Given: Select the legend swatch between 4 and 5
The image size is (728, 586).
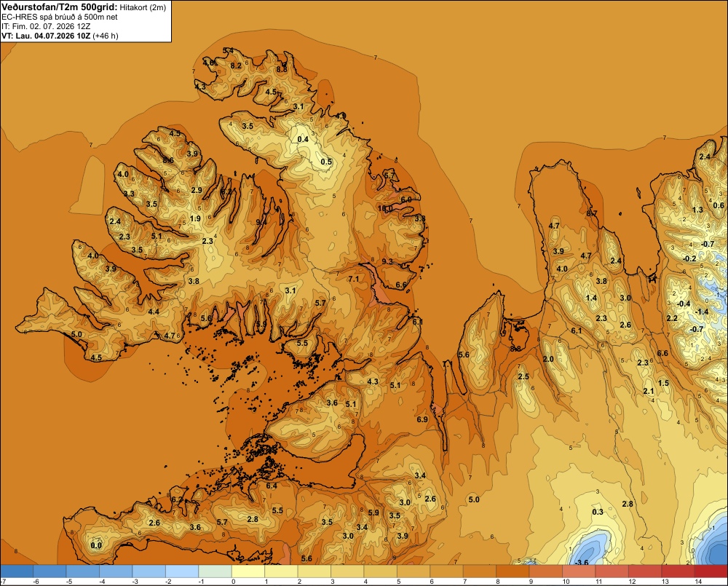Looking at the screenshot, I should tap(380, 571).
